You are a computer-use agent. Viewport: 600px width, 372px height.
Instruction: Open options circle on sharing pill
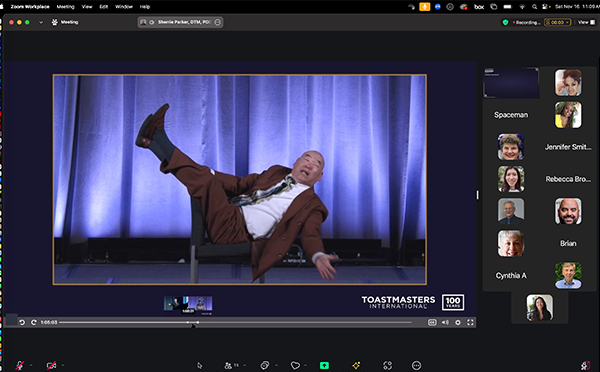pos(217,22)
